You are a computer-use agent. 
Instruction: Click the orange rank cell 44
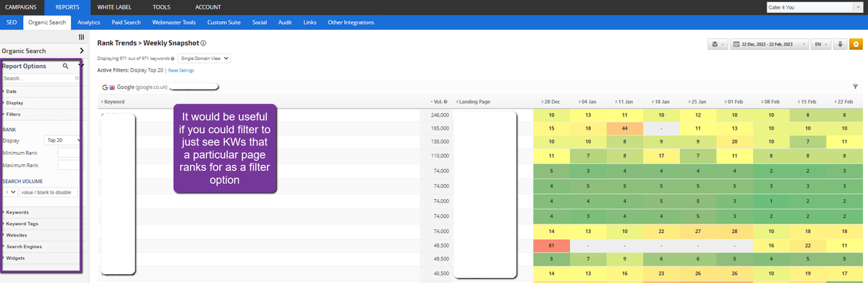click(625, 128)
